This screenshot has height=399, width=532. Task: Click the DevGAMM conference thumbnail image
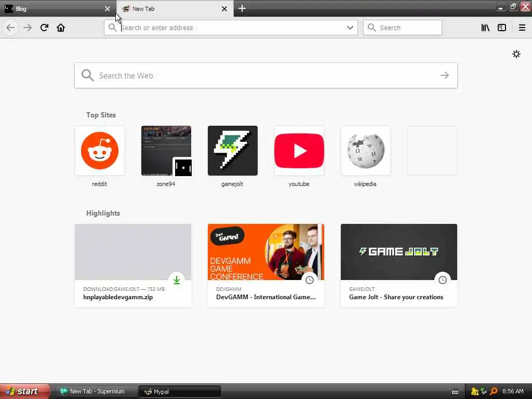click(x=266, y=252)
